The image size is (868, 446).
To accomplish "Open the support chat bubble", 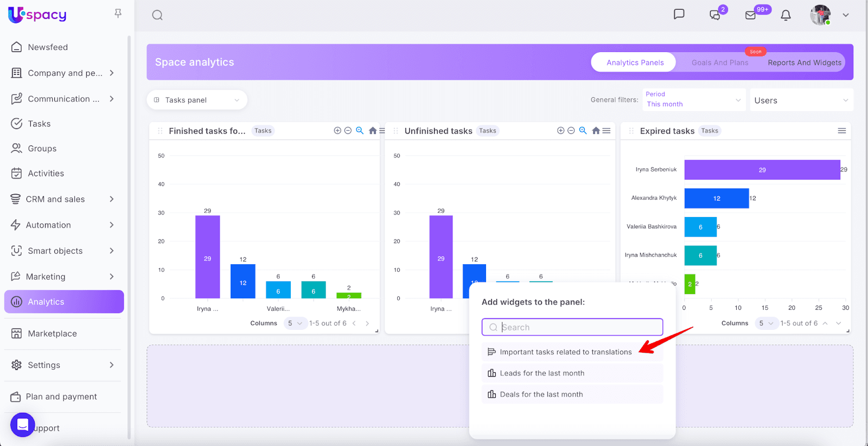I will 23,425.
